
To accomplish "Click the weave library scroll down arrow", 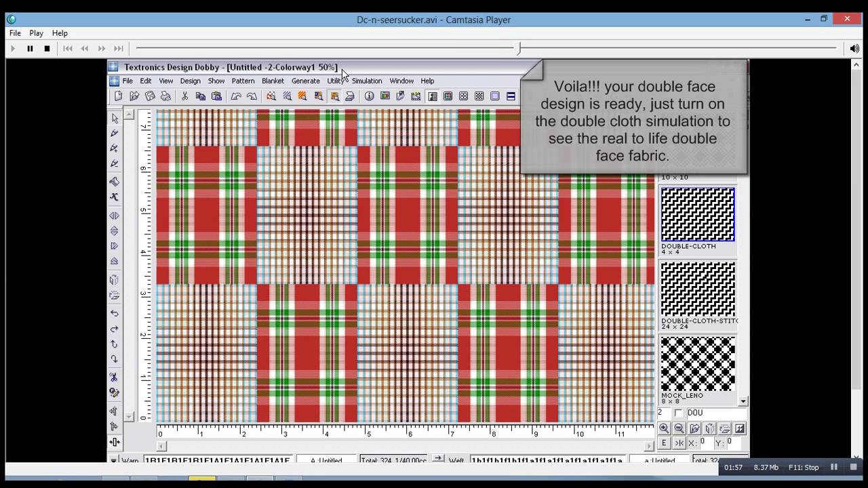I will click(743, 401).
